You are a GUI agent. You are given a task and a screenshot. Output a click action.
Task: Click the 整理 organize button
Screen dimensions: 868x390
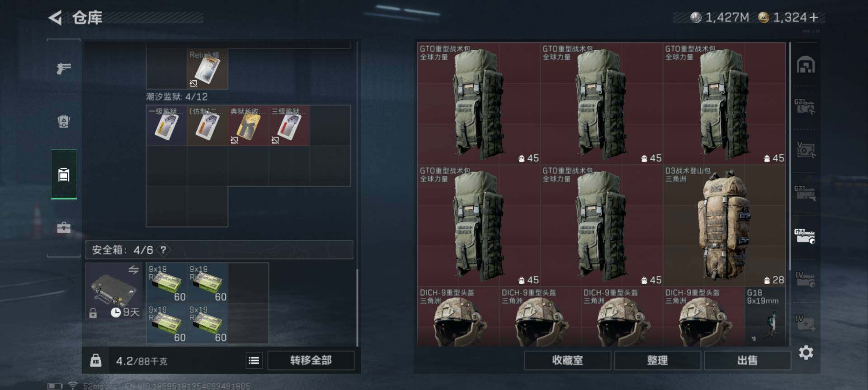pyautogui.click(x=657, y=361)
